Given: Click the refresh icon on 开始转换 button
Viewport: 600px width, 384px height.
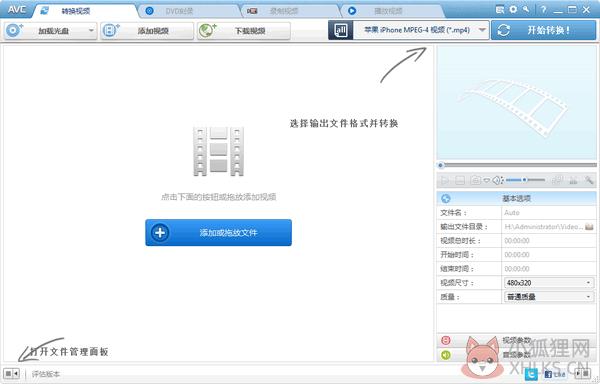Looking at the screenshot, I should click(x=503, y=30).
